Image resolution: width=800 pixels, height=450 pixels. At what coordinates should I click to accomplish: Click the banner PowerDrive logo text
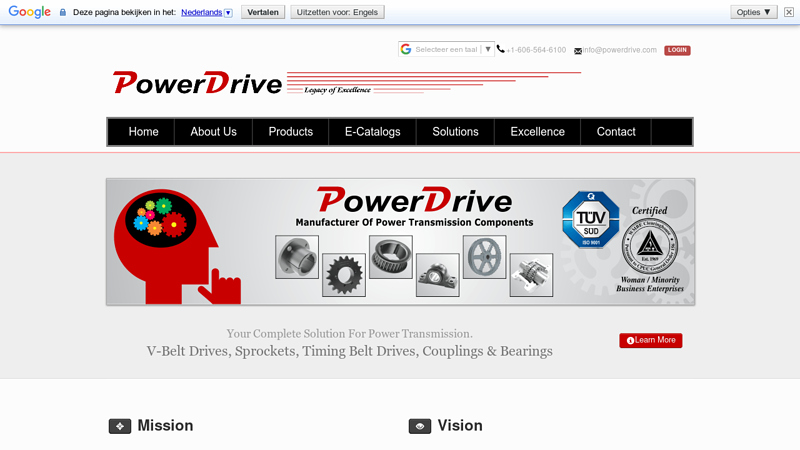pos(414,201)
